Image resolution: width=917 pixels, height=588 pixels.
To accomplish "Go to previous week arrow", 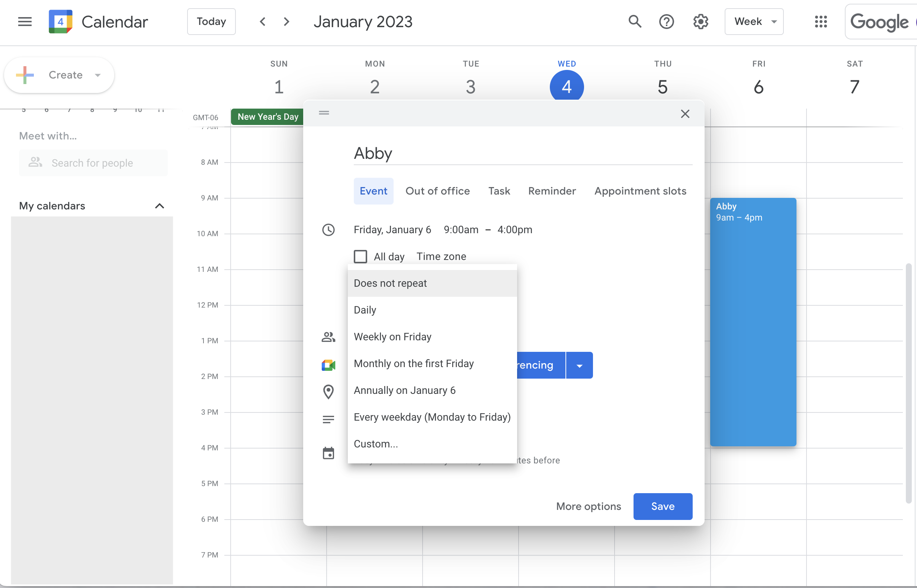I will click(x=262, y=22).
